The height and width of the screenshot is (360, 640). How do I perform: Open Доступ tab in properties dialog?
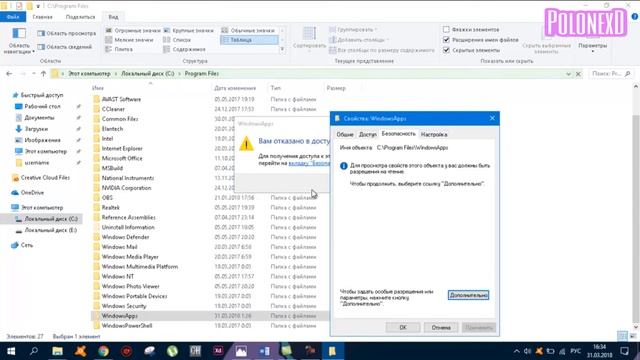(367, 134)
